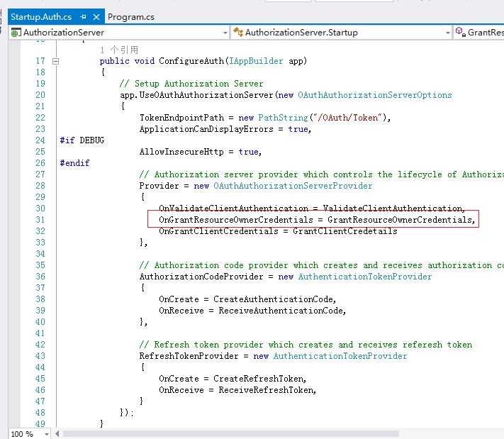504x439 pixels.
Task: Click the GrantRes method icon
Action: [x=461, y=32]
